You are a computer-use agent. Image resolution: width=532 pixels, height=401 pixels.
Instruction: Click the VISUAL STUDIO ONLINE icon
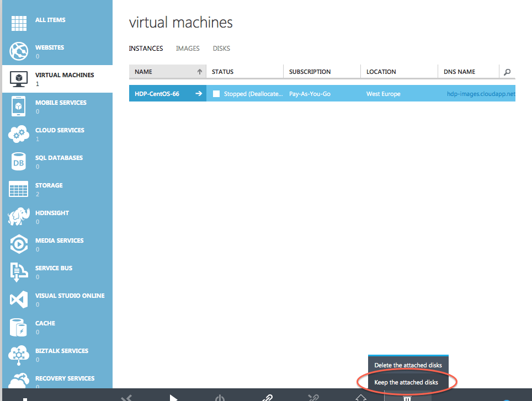coord(18,299)
